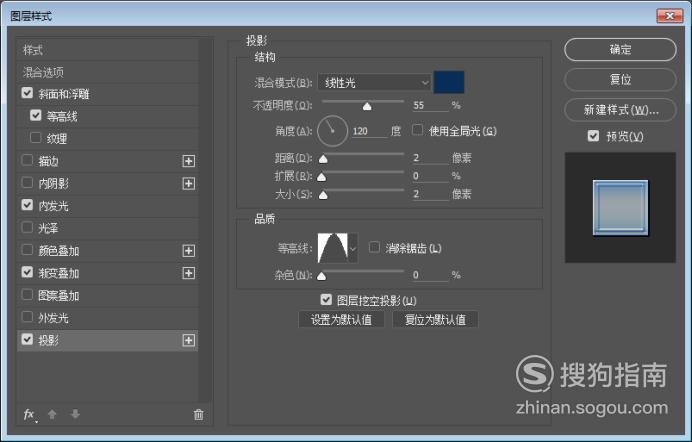692x442 pixels.
Task: Enable the 图案叠加 checkbox
Action: point(27,295)
